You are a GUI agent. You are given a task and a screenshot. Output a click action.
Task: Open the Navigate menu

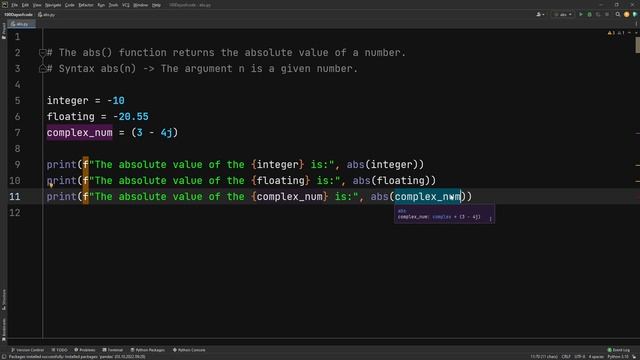pyautogui.click(x=53, y=5)
